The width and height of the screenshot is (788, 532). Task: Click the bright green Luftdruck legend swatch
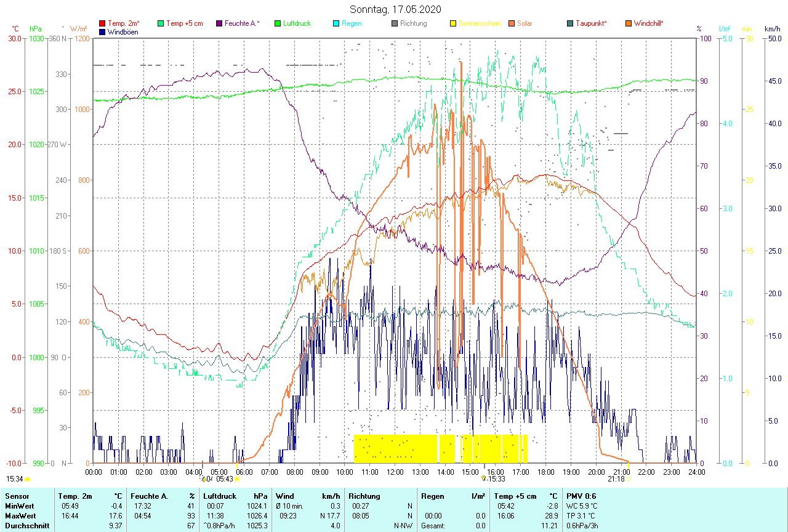pos(278,23)
